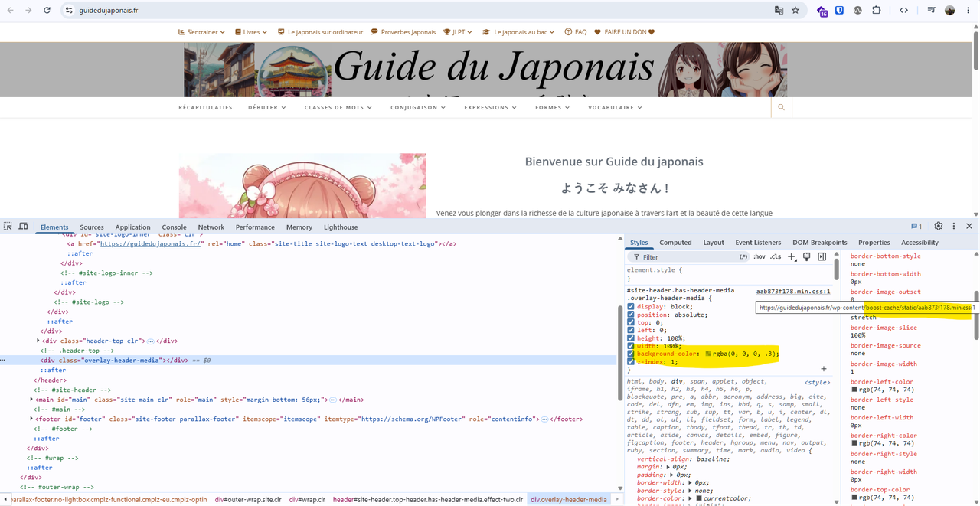Click the website search magnifier icon

pos(781,108)
